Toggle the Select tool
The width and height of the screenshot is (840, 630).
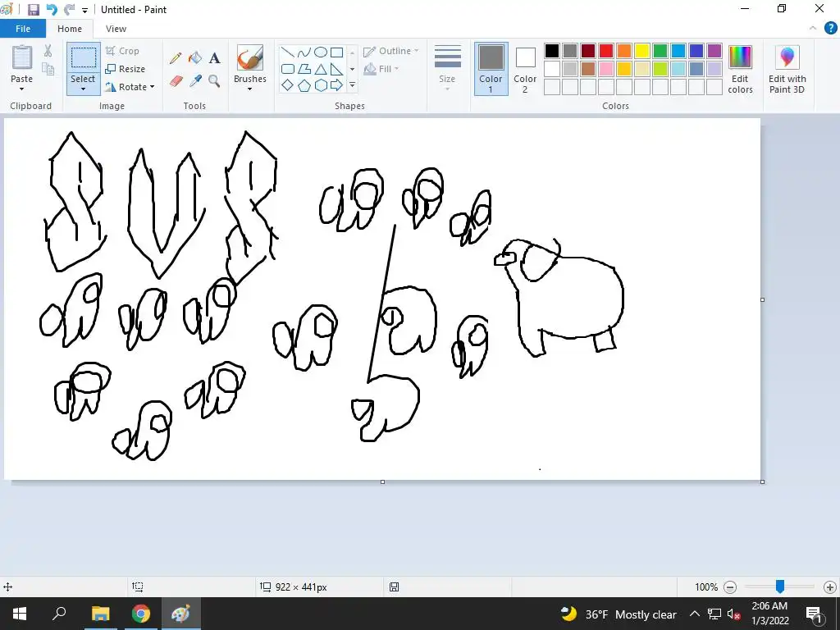coord(84,59)
